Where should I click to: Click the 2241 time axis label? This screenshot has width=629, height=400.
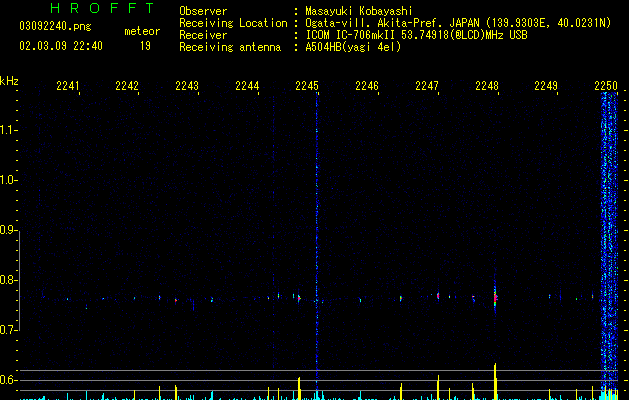68,85
